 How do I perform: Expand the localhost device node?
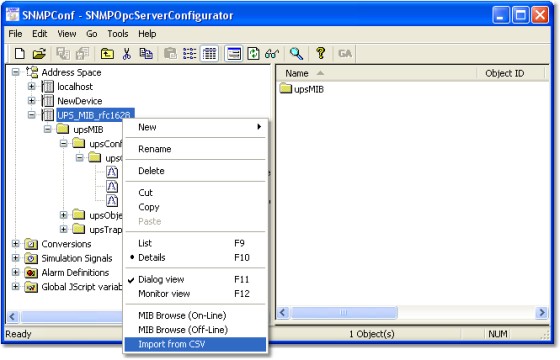coord(31,86)
